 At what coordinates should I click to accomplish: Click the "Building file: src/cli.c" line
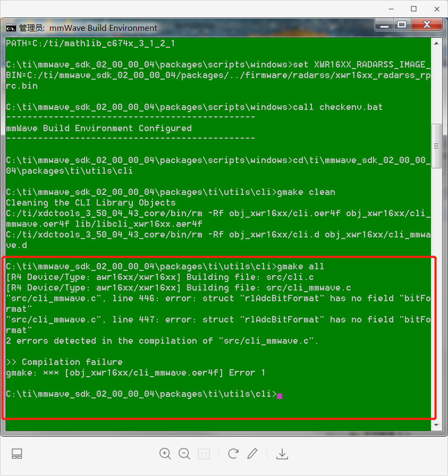click(x=250, y=277)
